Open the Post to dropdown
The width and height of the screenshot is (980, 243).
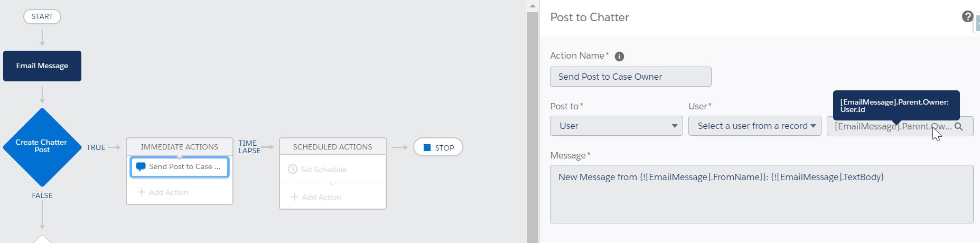tap(616, 126)
